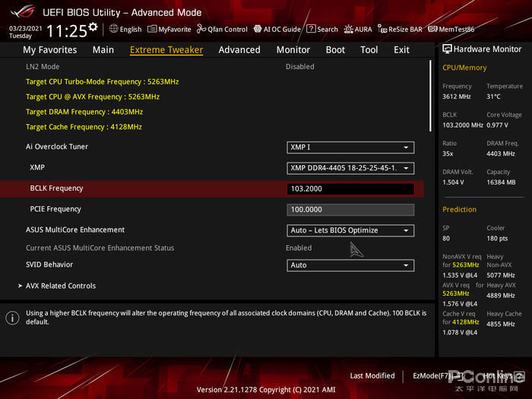Open the Ai Overclock Tuner dropdown
Image resolution: width=532 pixels, height=399 pixels.
(350, 147)
